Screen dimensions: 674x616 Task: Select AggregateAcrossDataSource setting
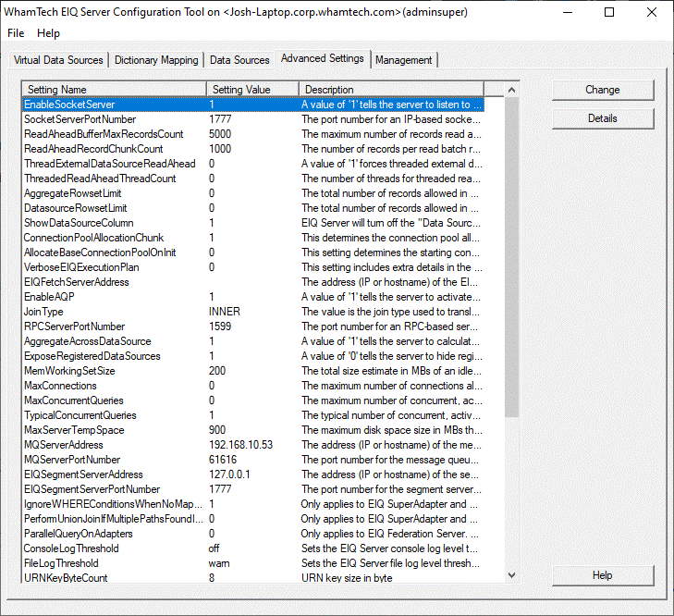click(x=253, y=341)
